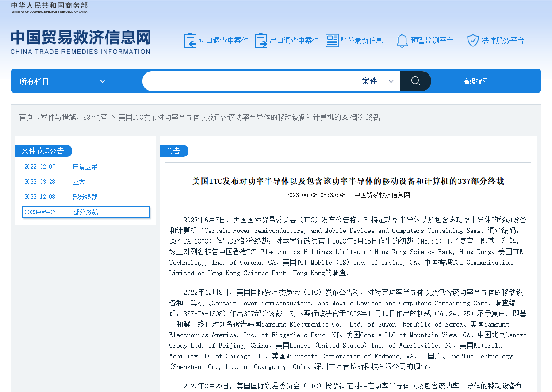Click date 2022-12-08 in node list
The height and width of the screenshot is (392, 552).
tap(40, 197)
